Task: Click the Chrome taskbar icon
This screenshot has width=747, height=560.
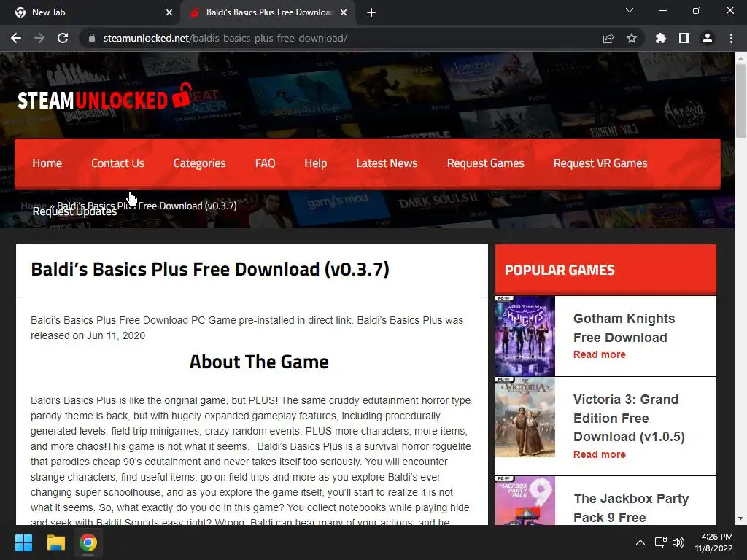Action: pyautogui.click(x=88, y=542)
